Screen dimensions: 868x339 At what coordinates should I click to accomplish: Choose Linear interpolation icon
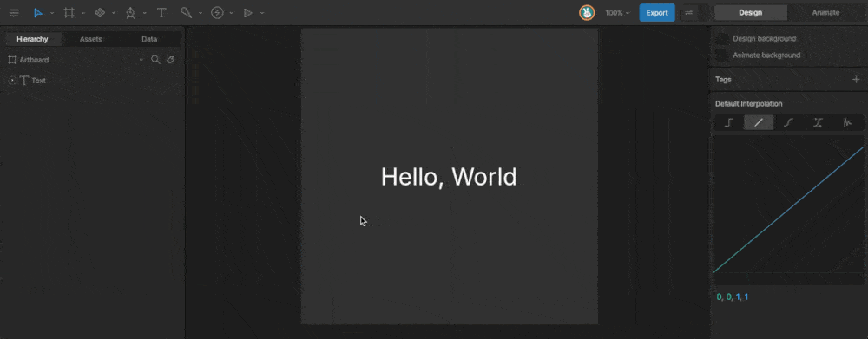759,122
